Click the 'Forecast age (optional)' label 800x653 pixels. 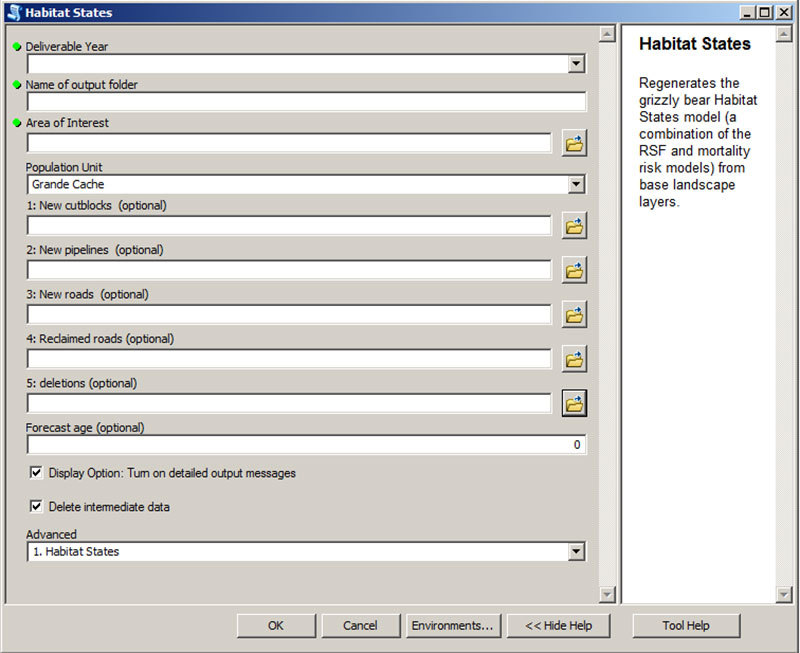85,428
